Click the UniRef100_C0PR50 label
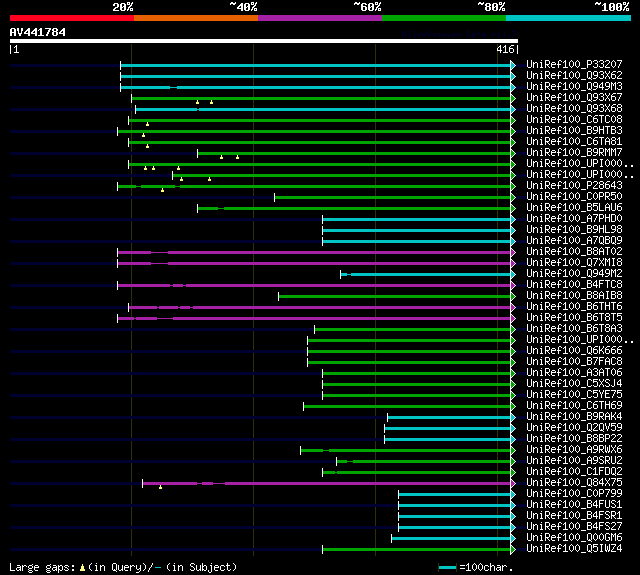Viewport: 640px width, 575px height. tap(574, 197)
